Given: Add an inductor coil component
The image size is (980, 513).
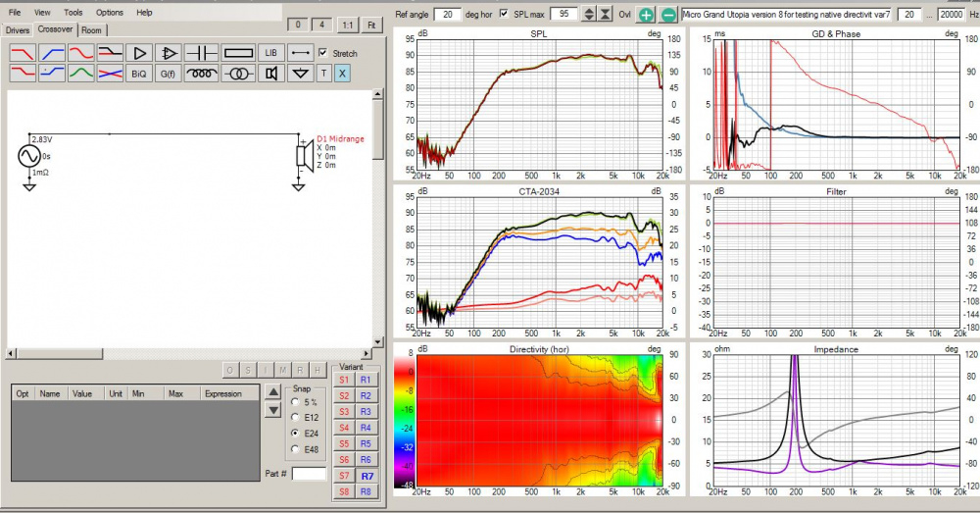Looking at the screenshot, I should pyautogui.click(x=202, y=74).
